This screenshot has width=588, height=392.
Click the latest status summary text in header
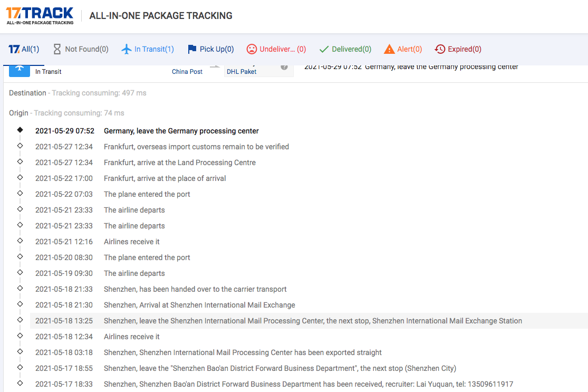411,67
